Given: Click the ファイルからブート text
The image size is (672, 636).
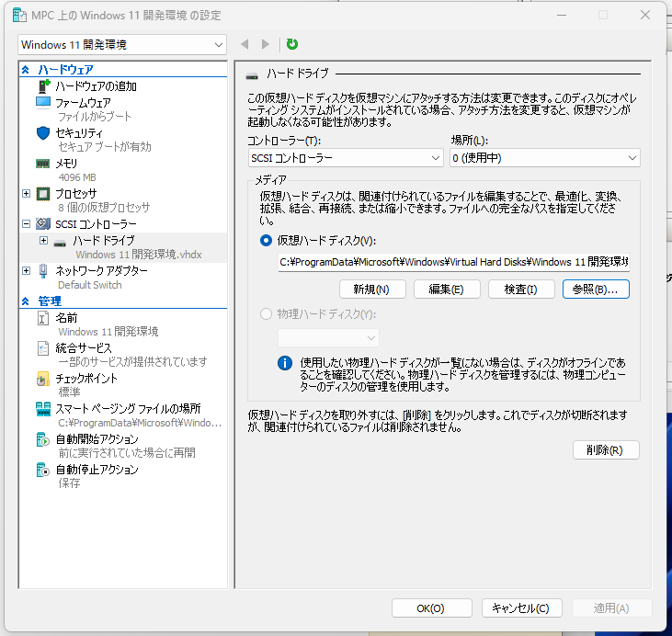Looking at the screenshot, I should coord(95,117).
